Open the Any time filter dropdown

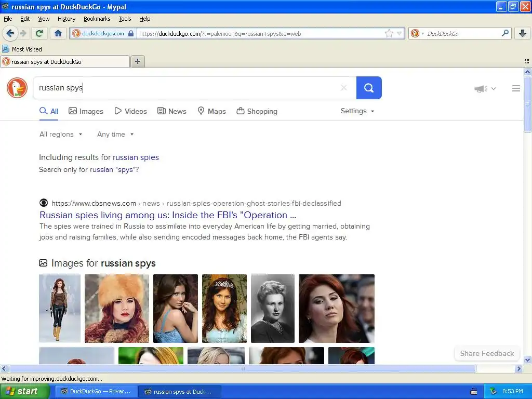(115, 135)
